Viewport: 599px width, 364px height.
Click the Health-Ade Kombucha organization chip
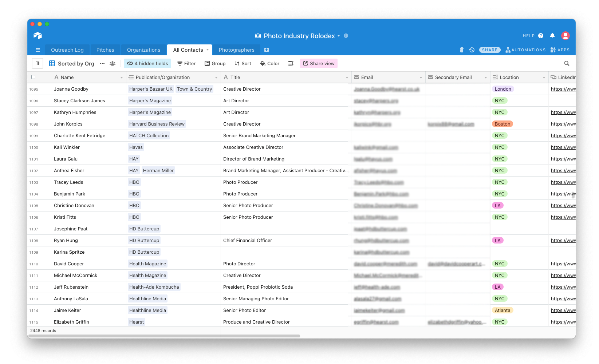[154, 287]
